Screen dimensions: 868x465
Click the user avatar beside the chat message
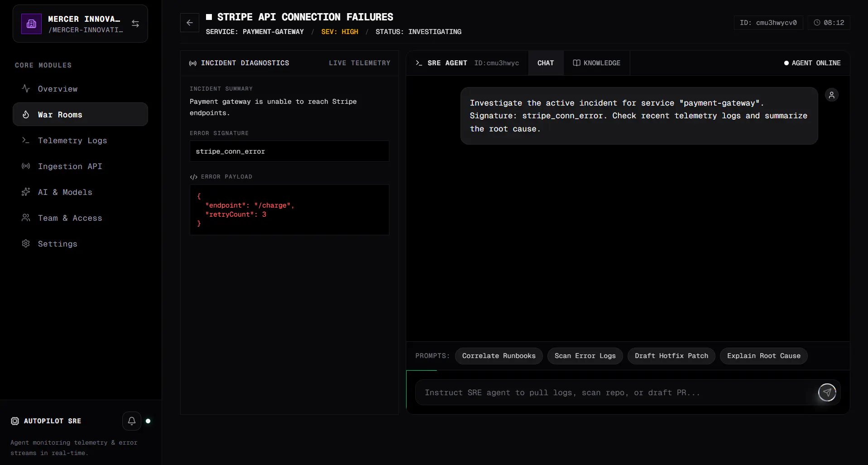832,95
